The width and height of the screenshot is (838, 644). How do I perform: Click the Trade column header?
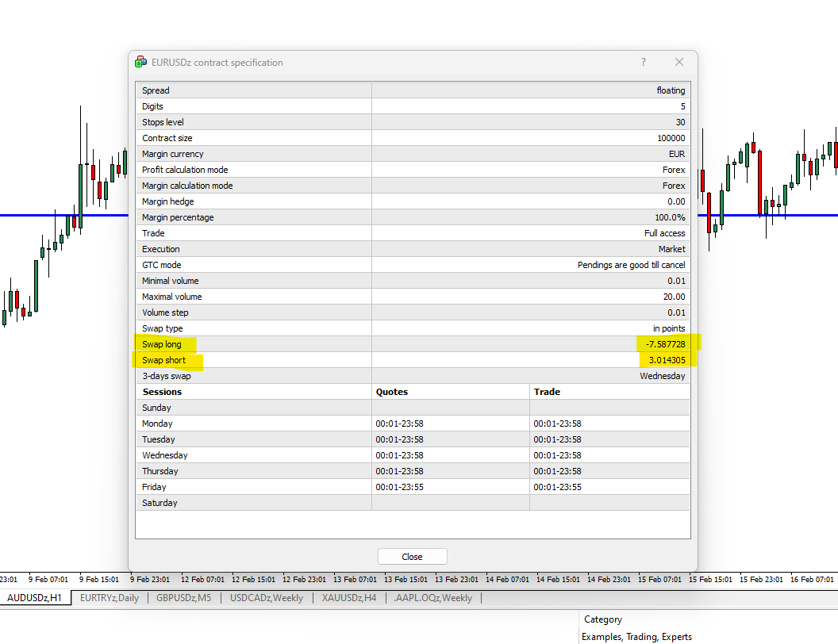tap(547, 392)
